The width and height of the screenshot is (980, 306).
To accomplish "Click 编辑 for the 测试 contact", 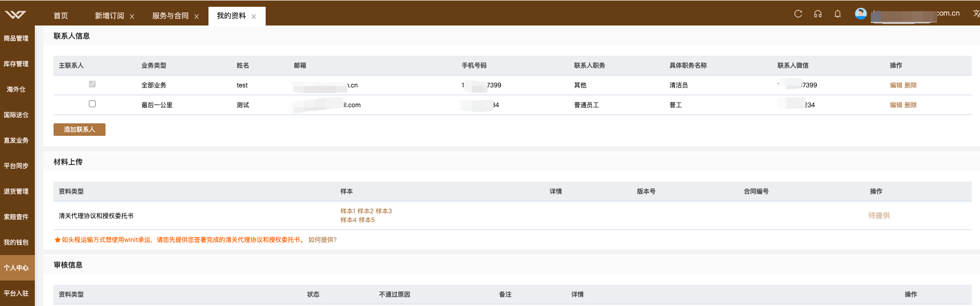I will pyautogui.click(x=896, y=105).
